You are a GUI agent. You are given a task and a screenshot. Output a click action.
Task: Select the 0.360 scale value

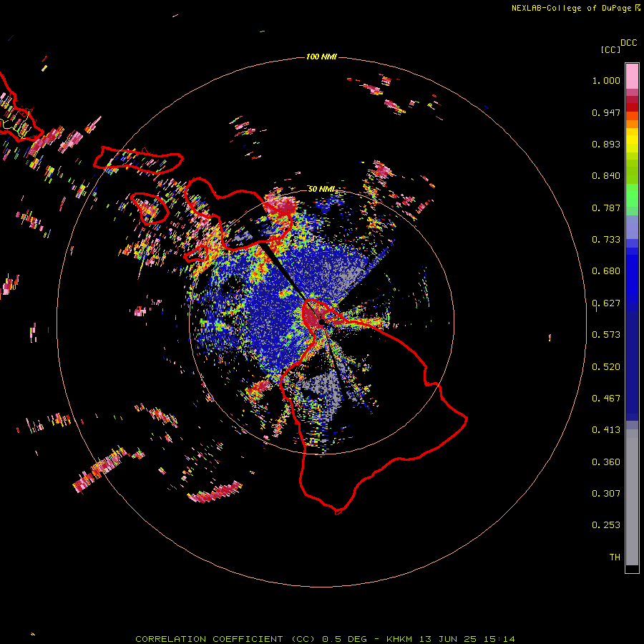606,462
